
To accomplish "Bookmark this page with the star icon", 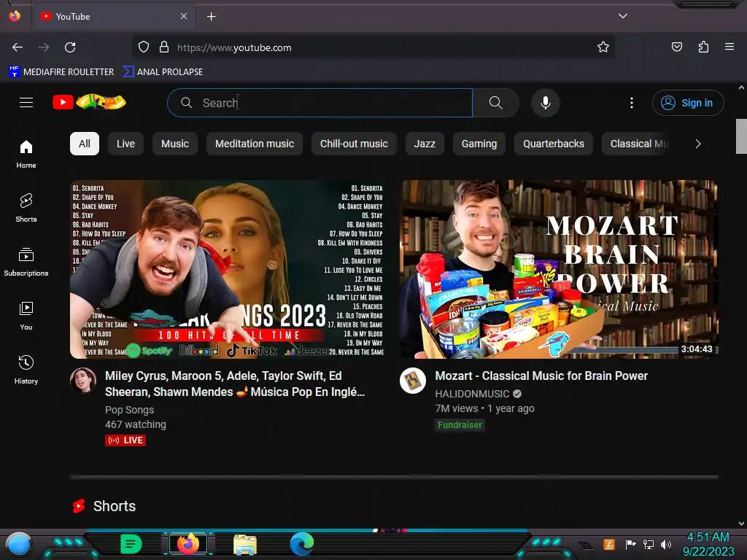I will (603, 47).
